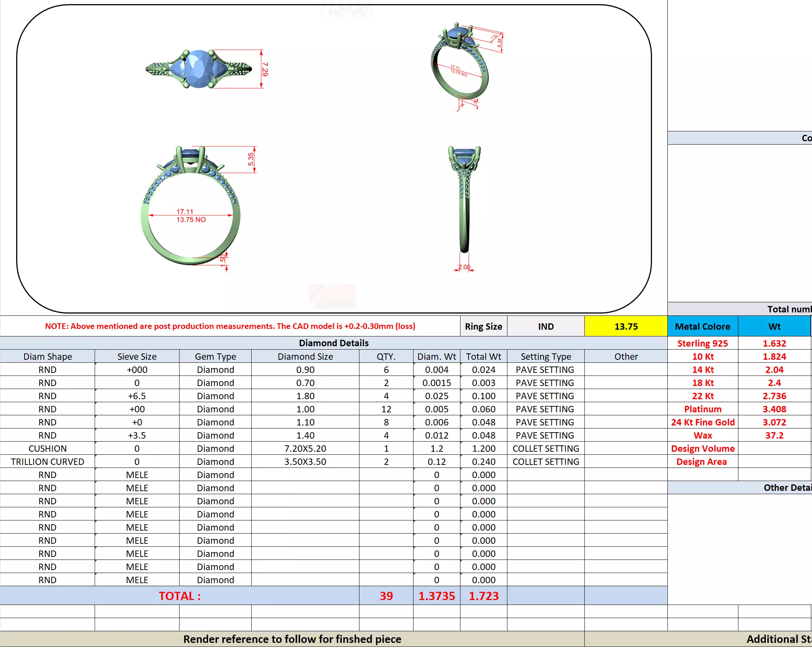Viewport: 812px width, 647px height.
Task: Select the Platinum metal row label
Action: (702, 409)
